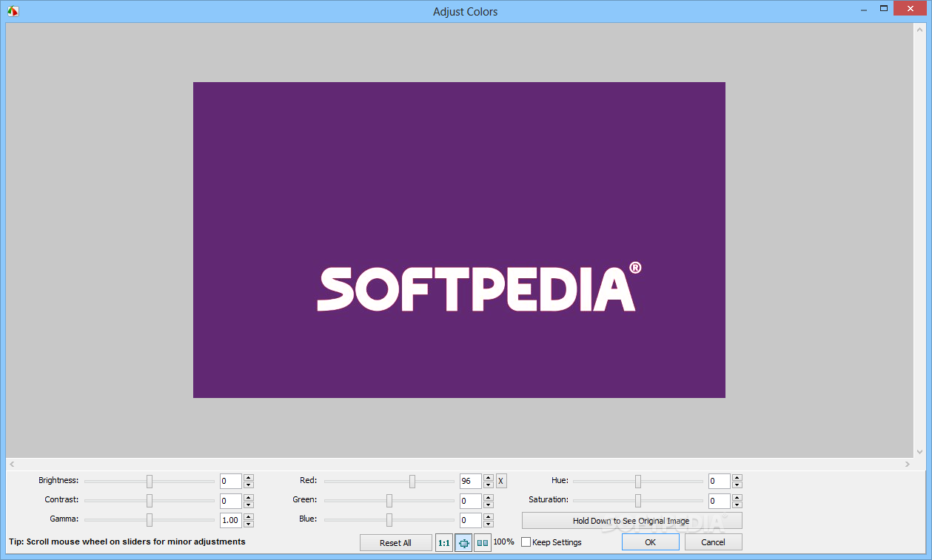Click the Blue value field
The width and height of the screenshot is (932, 560).
(471, 520)
